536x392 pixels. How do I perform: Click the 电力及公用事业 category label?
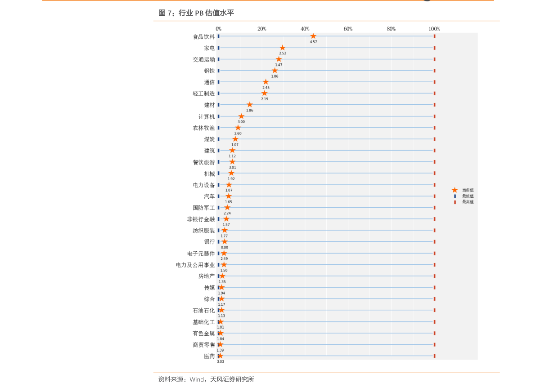coord(195,265)
